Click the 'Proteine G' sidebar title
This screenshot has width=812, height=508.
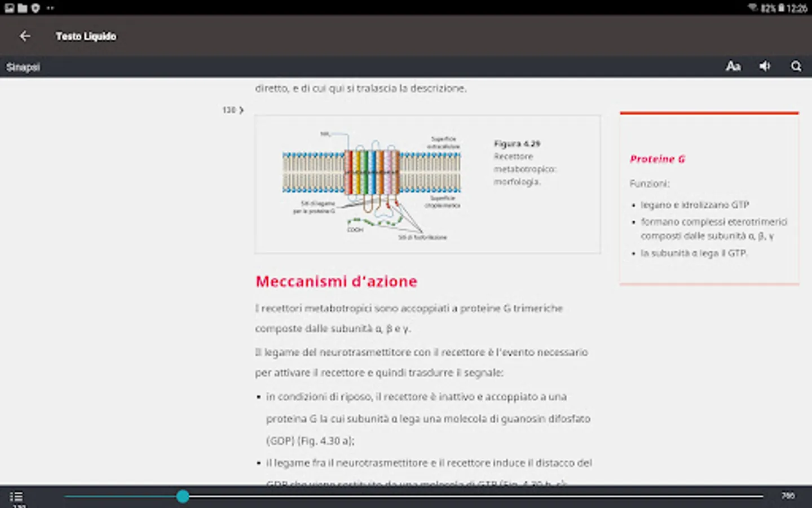click(x=657, y=159)
